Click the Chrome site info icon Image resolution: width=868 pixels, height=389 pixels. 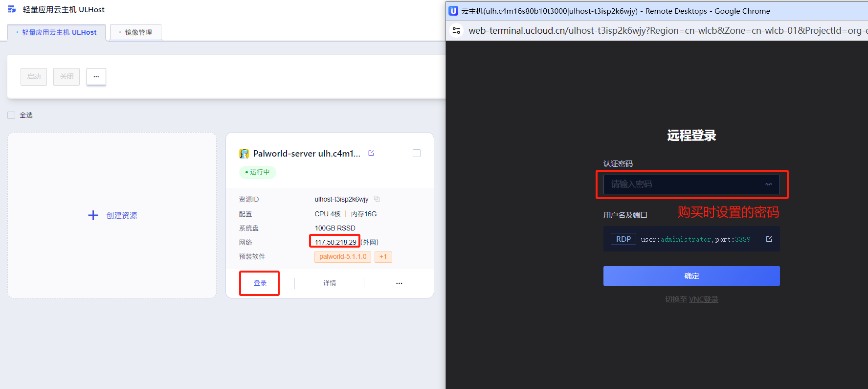tap(456, 30)
